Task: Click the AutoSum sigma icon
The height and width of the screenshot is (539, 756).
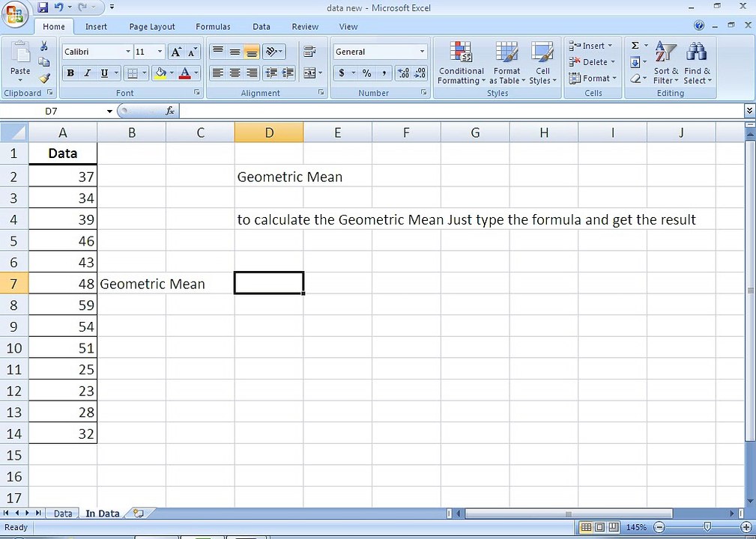Action: (635, 46)
